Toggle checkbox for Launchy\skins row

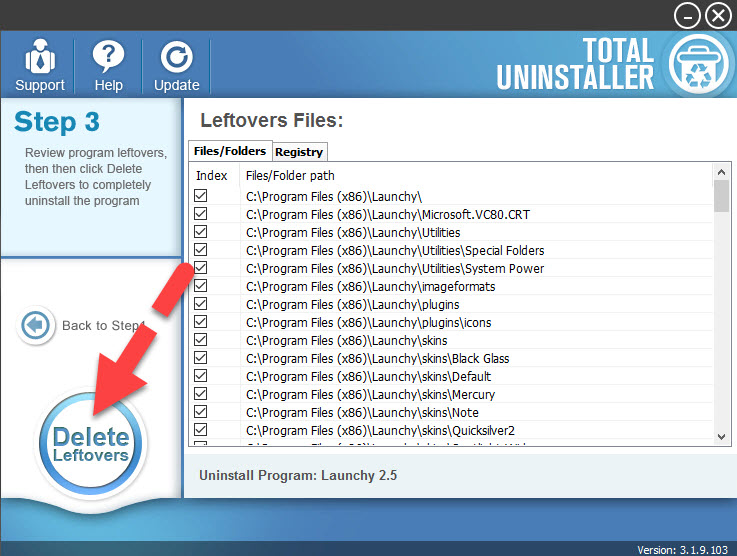201,340
